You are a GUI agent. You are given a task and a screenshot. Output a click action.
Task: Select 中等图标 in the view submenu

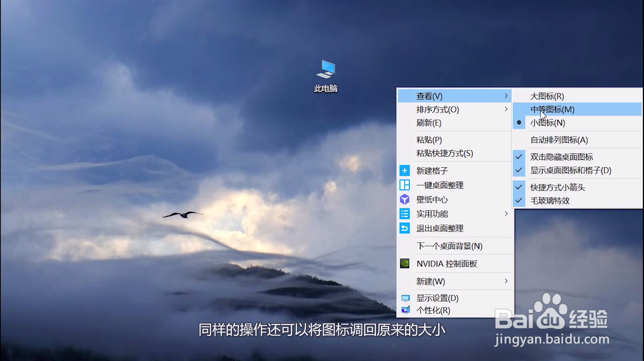[x=552, y=109]
